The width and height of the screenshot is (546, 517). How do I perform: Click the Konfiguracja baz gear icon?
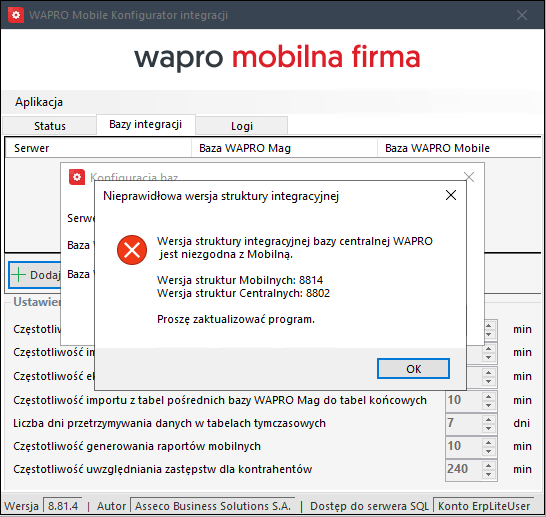[77, 177]
